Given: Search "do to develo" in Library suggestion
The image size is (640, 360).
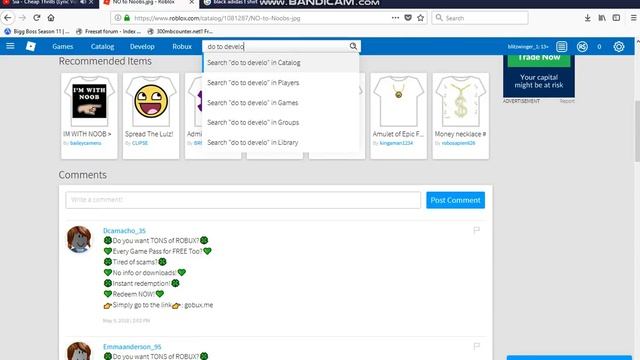Looking at the screenshot, I should [281, 142].
